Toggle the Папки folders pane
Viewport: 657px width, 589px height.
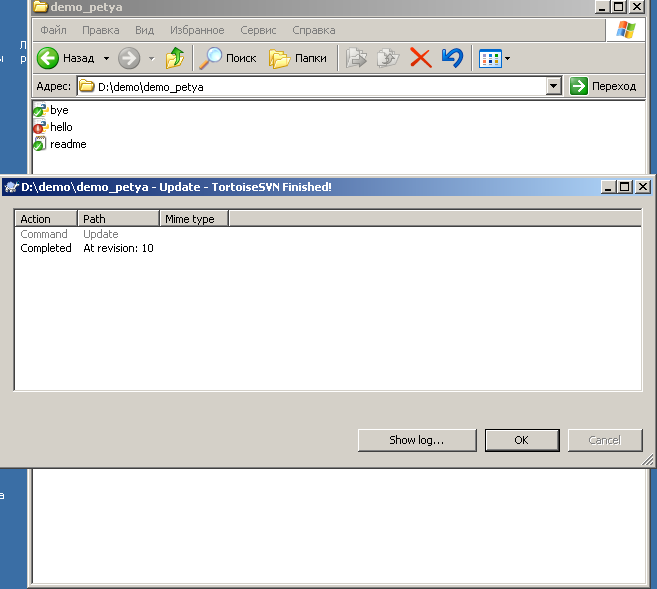pos(297,58)
